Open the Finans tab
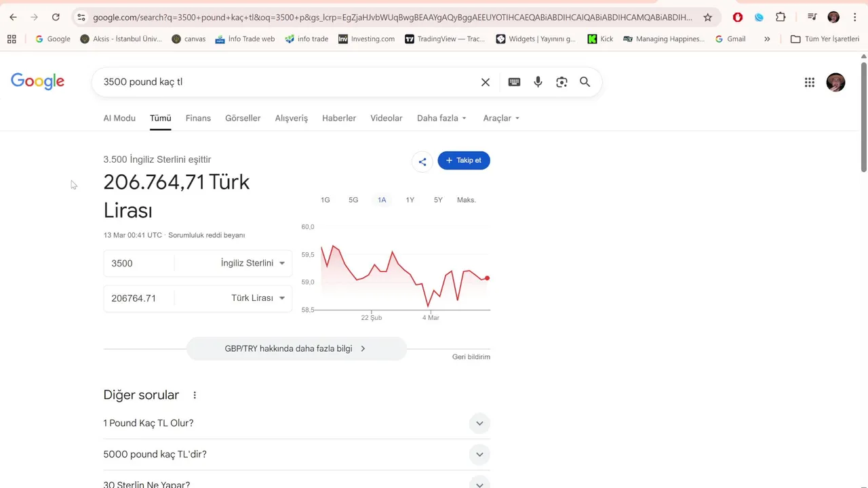This screenshot has height=488, width=868. click(198, 118)
